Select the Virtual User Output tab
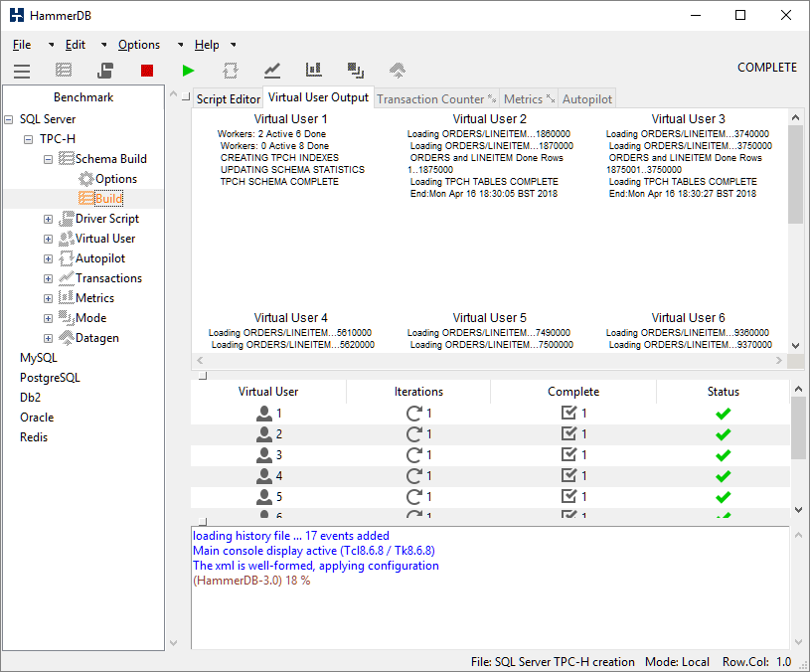This screenshot has width=810, height=672. point(318,97)
